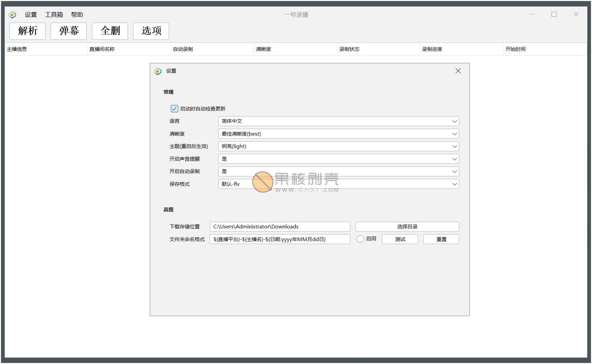Enable the 启用 radio button
592x364 pixels.
(x=360, y=239)
